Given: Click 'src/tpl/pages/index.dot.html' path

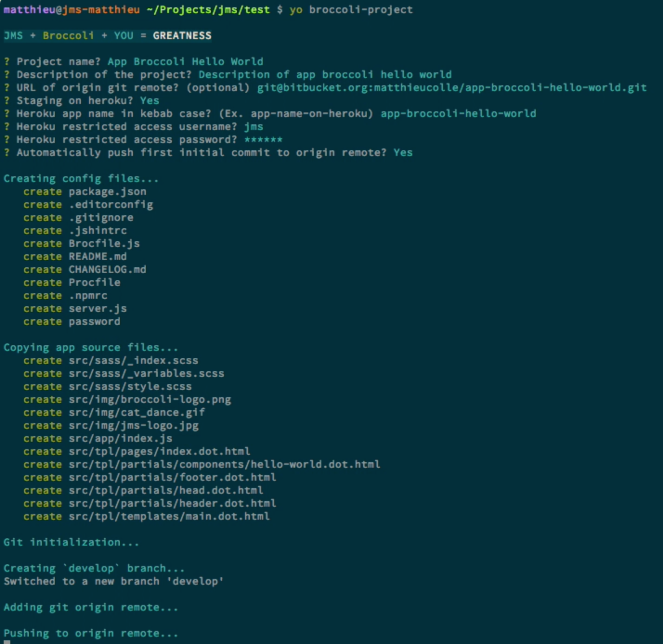Looking at the screenshot, I should pos(160,451).
